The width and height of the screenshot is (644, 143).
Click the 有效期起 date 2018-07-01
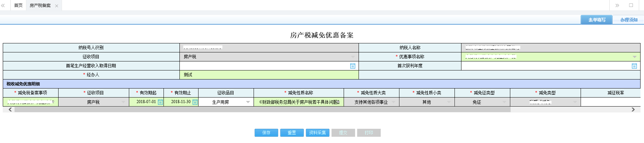point(146,102)
